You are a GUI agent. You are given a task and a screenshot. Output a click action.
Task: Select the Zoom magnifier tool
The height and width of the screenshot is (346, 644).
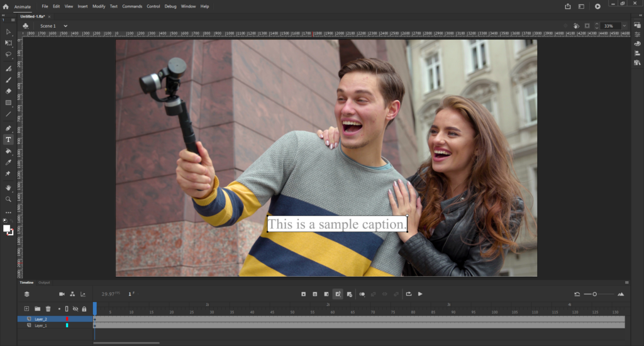click(8, 199)
